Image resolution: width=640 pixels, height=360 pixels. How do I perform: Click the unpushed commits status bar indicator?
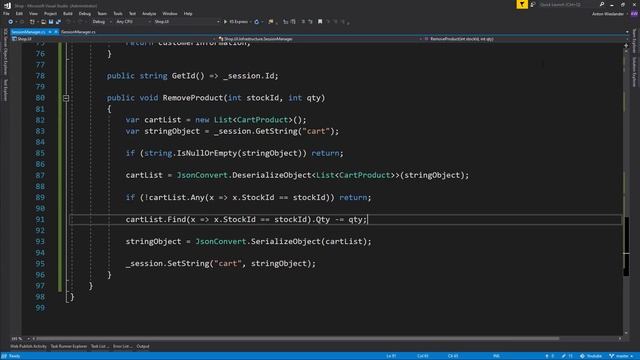[x=550, y=356]
